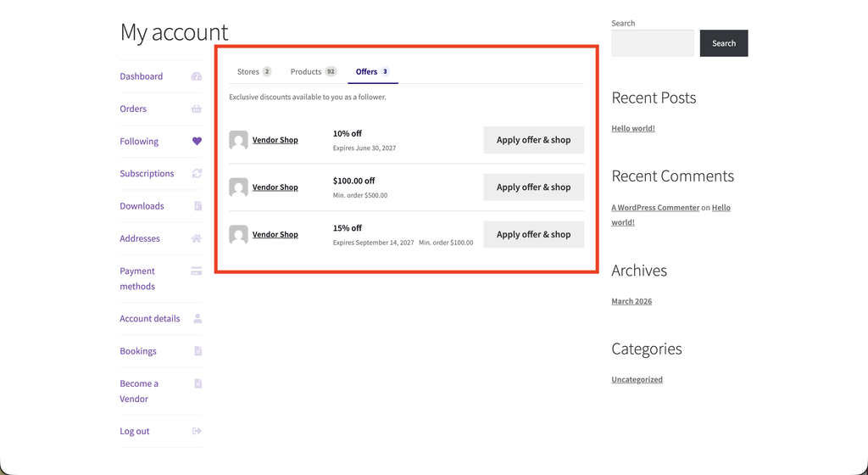Click the Offers count badge 3
Screen dimensions: 868x475
[x=386, y=71]
